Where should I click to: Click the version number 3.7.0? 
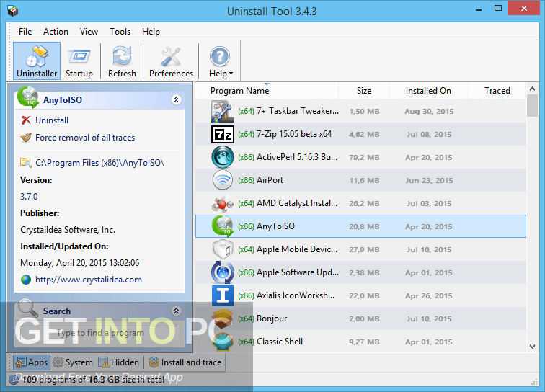pyautogui.click(x=29, y=197)
